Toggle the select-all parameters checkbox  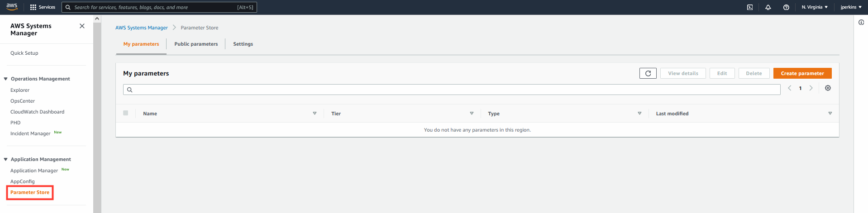coord(126,113)
